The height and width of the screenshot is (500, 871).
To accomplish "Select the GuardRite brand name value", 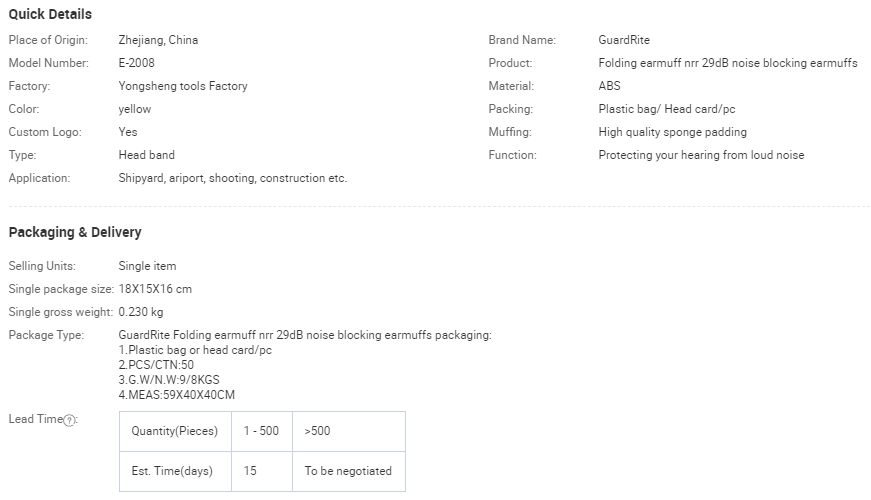I will 624,40.
